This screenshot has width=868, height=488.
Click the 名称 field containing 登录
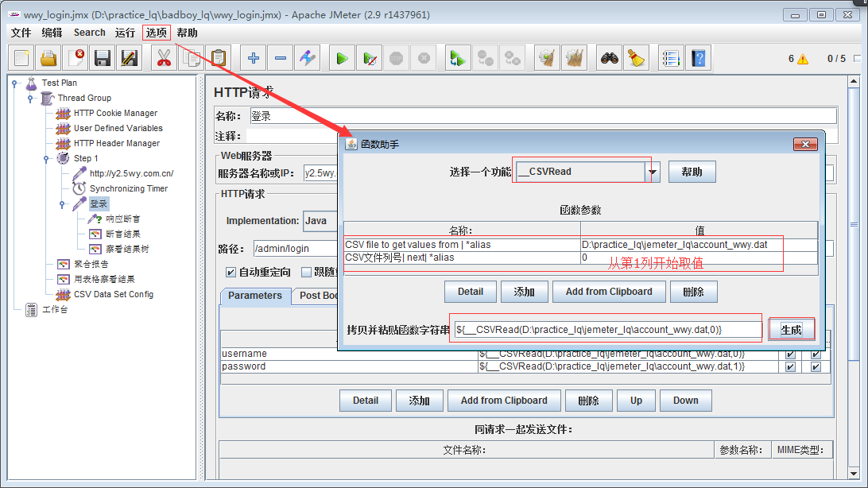543,116
